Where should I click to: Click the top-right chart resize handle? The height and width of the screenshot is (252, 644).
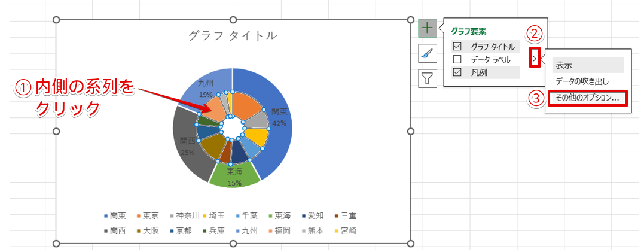(x=410, y=20)
